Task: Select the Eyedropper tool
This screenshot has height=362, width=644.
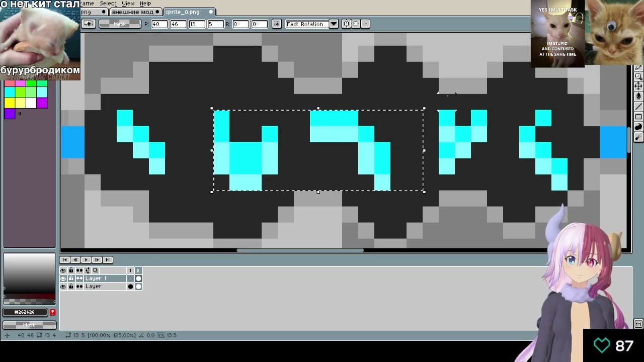Action: click(638, 67)
